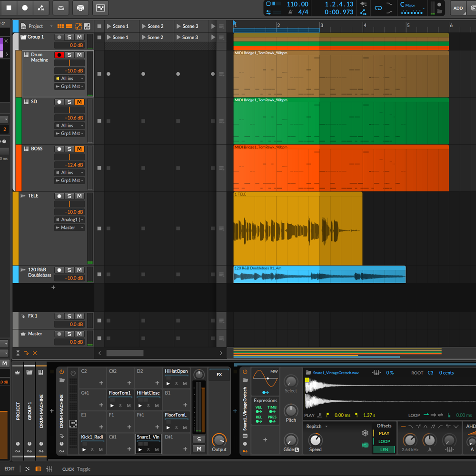Open browser folder icon for Snare1_VintageGretsch.wav
The image size is (476, 476).
tap(308, 373)
